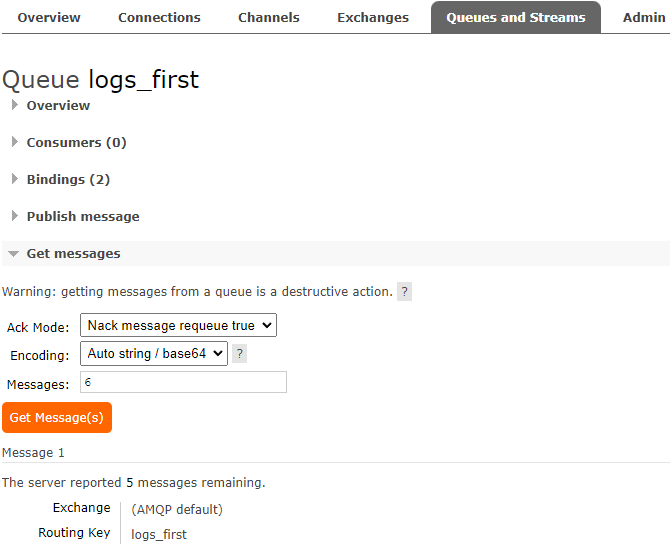Open the Channels tab
Viewport: 670px width, 544px height.
269,17
